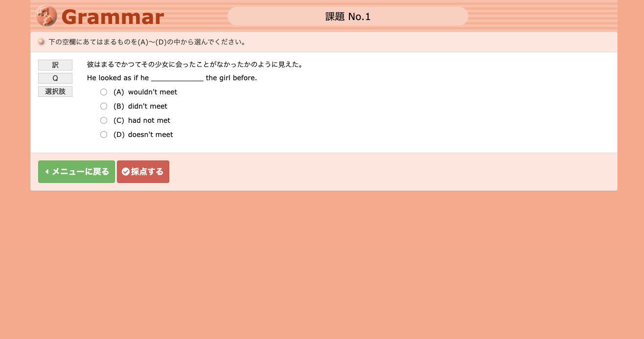
Task: Click the "wouldn't meet" answer text
Action: coord(152,92)
